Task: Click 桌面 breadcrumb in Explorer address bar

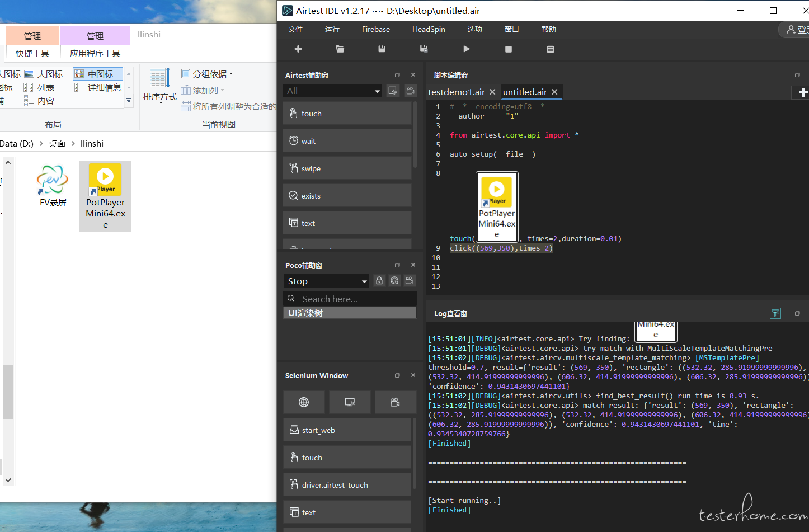Action: pyautogui.click(x=57, y=144)
